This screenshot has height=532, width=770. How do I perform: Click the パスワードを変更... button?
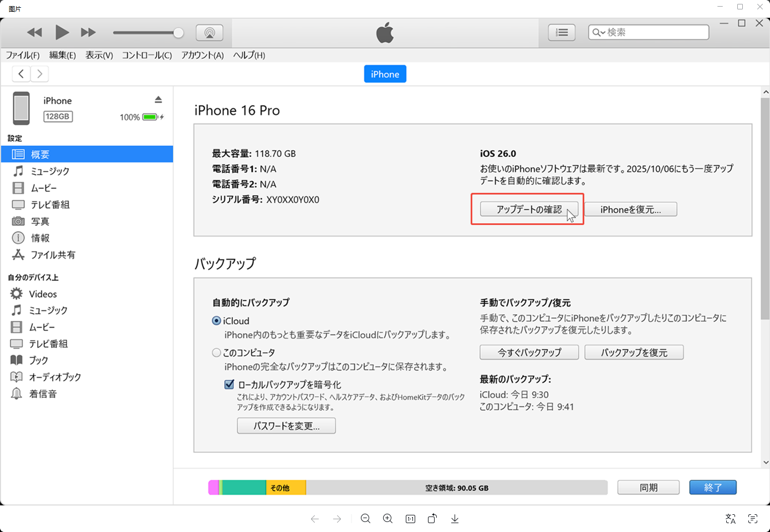pyautogui.click(x=287, y=426)
